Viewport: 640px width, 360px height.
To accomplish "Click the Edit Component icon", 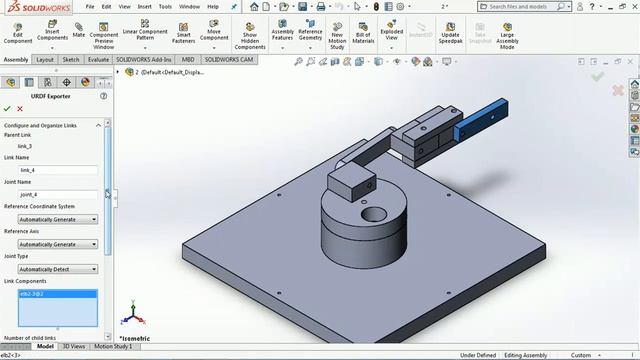I will [18, 32].
